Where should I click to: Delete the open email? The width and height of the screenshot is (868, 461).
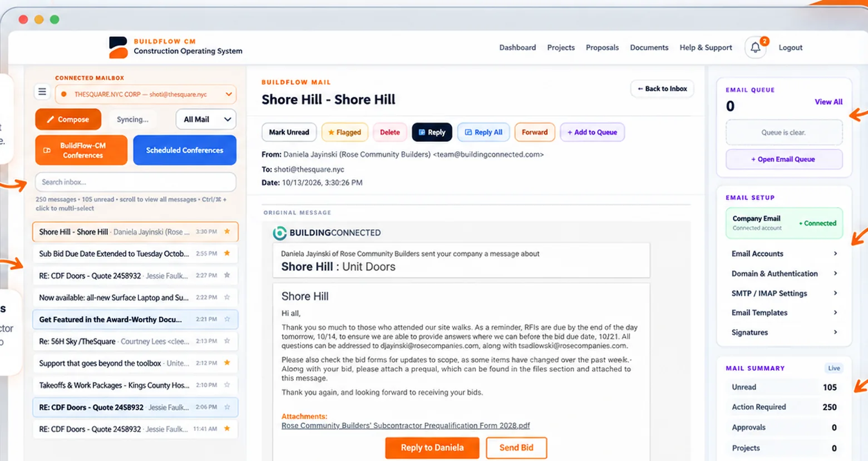[389, 132]
